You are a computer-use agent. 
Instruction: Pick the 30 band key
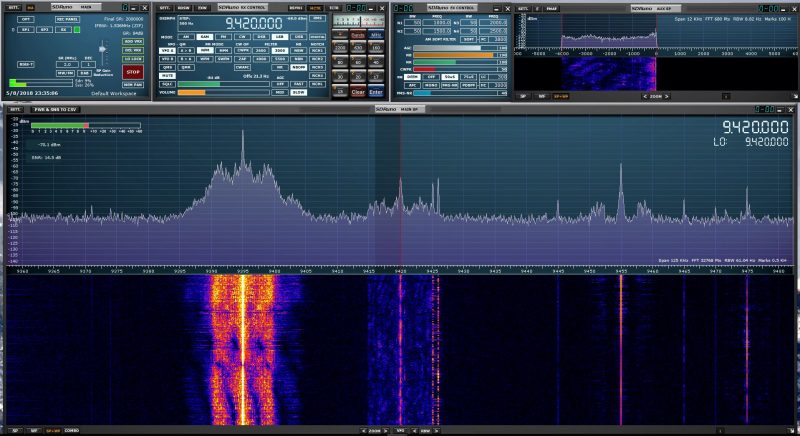coord(340,77)
